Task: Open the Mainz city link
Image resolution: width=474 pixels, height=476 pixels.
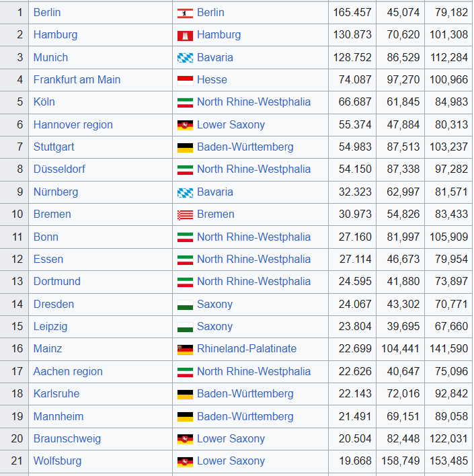Action: tap(48, 349)
